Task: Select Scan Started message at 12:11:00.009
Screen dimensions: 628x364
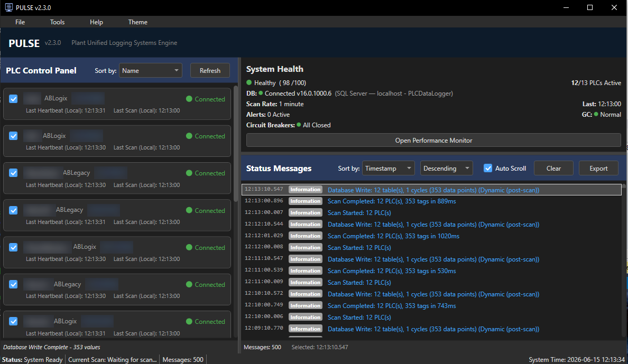Action: (x=431, y=282)
